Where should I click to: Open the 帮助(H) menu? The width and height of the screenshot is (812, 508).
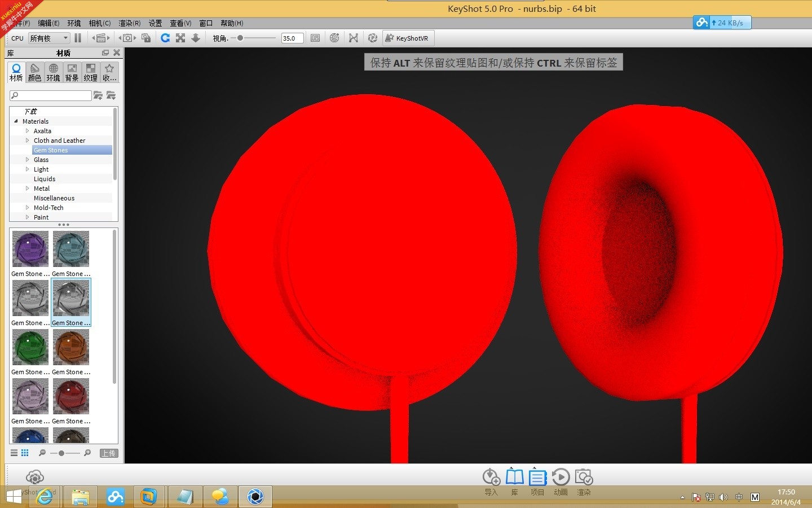point(232,23)
